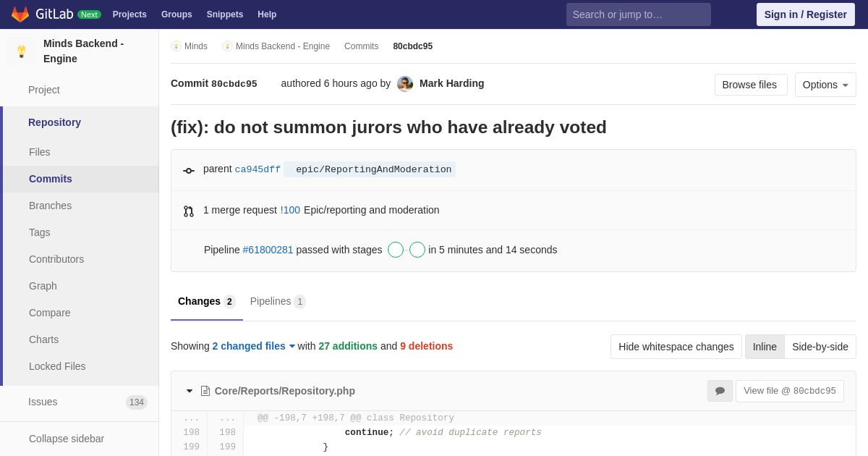
Task: Click Minds breadcrumb link
Action: coord(196,46)
